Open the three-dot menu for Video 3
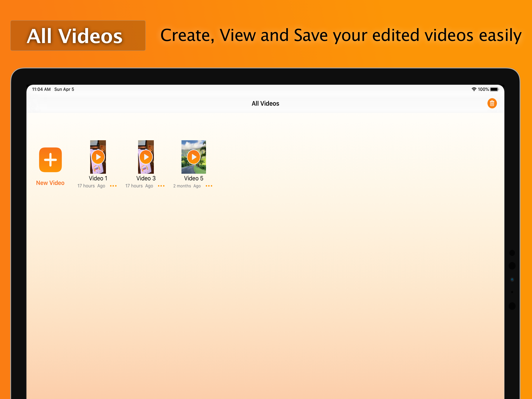The image size is (532, 399). click(161, 186)
